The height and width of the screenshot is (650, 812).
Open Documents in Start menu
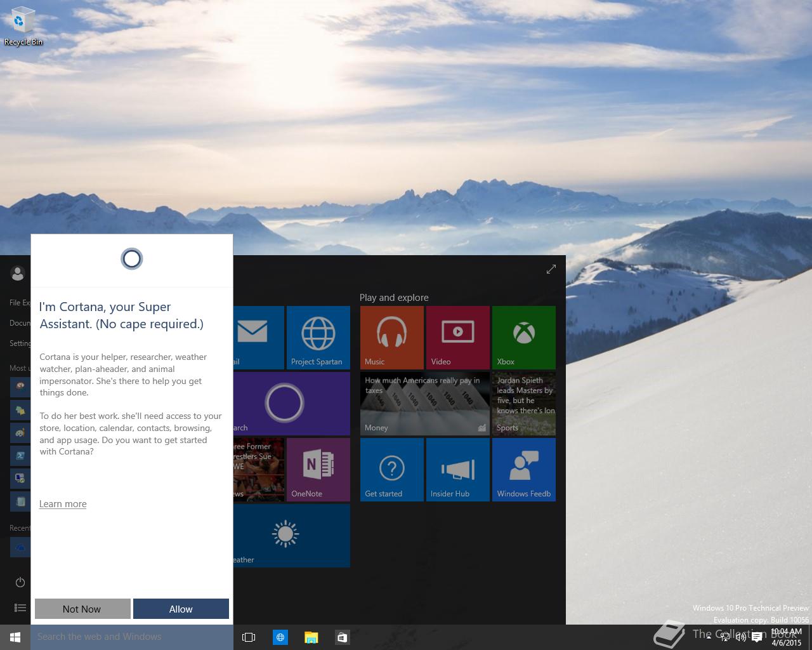point(19,323)
